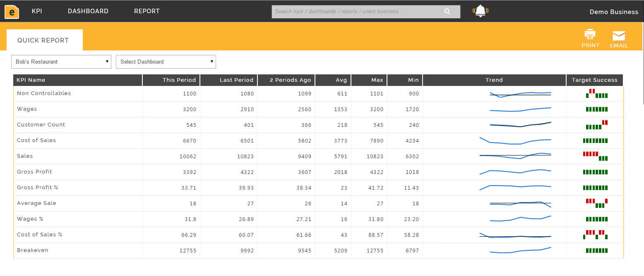644x276 pixels.
Task: Open the Gross Profit % KPI row
Action: pos(37,188)
